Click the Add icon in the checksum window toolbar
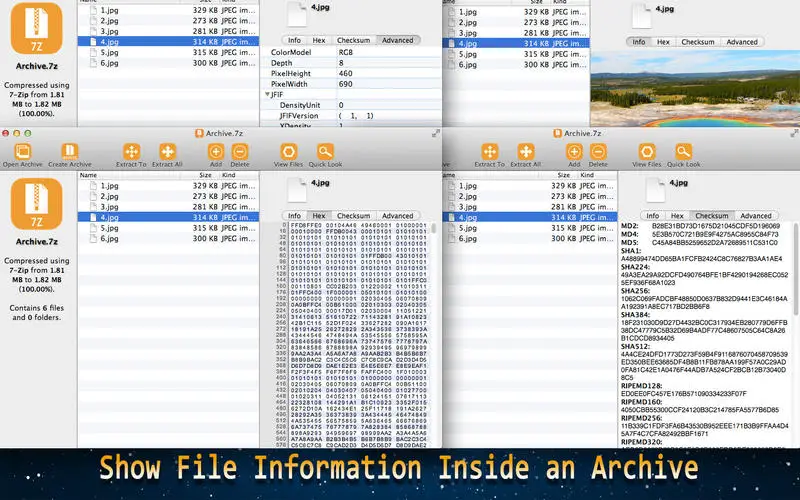The width and height of the screenshot is (800, 500). coord(574,152)
